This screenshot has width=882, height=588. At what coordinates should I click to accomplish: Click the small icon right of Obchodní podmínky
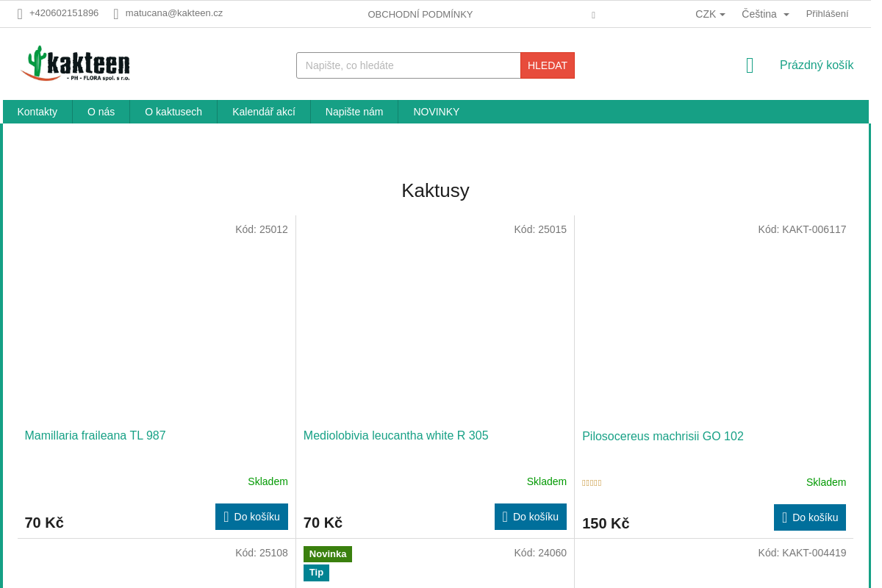[593, 15]
